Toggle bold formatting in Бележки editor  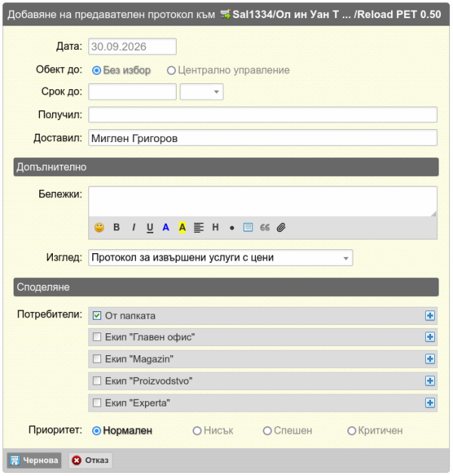coord(116,227)
